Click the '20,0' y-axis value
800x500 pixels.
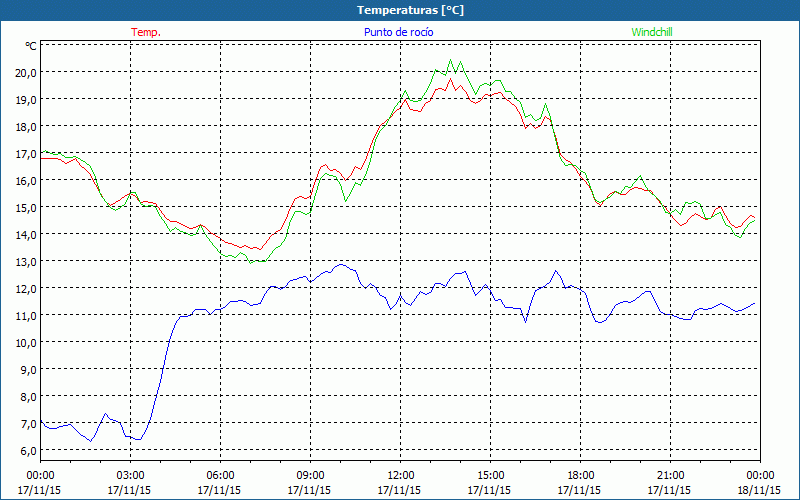(26, 72)
